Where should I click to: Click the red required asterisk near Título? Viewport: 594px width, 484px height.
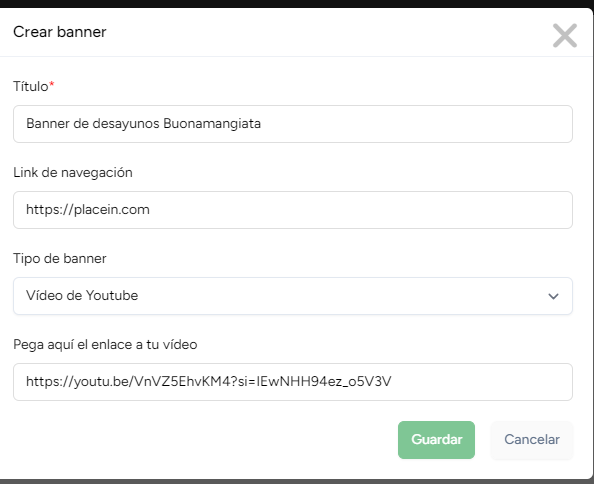(52, 84)
